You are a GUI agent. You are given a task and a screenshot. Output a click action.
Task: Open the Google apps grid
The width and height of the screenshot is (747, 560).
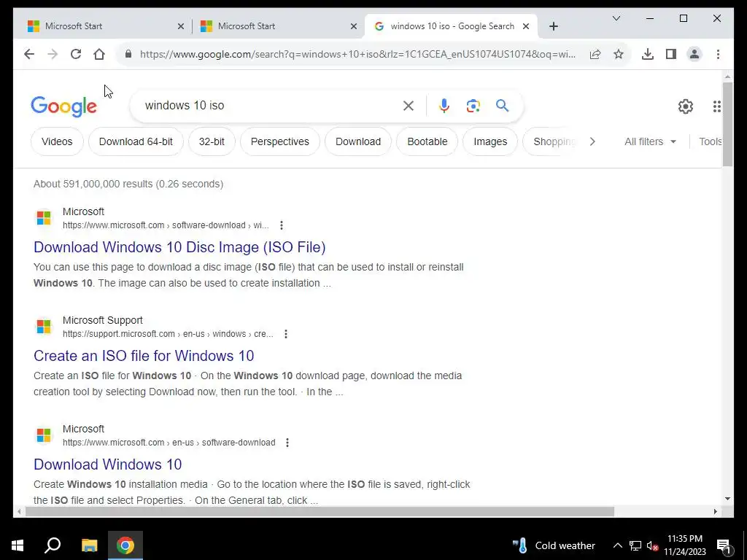(x=717, y=106)
